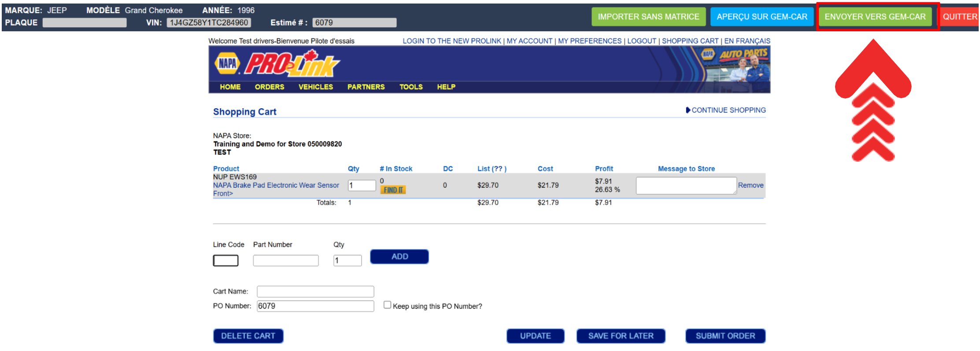Switch language via EN FRANÇAIS link
The image size is (980, 351).
pos(747,41)
